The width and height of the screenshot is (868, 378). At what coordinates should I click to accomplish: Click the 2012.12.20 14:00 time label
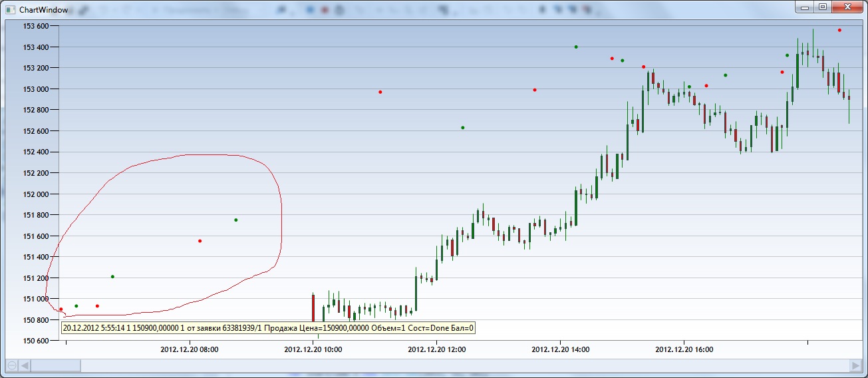(561, 349)
